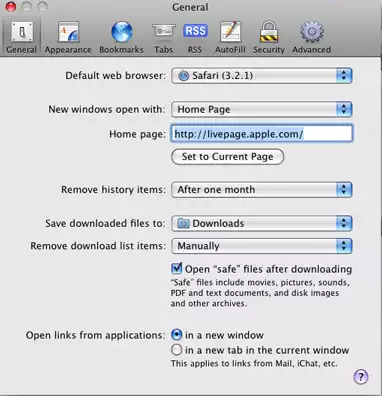Expand the Remove history items dropdown
Viewport: 382px width, 396px height.
tap(262, 190)
